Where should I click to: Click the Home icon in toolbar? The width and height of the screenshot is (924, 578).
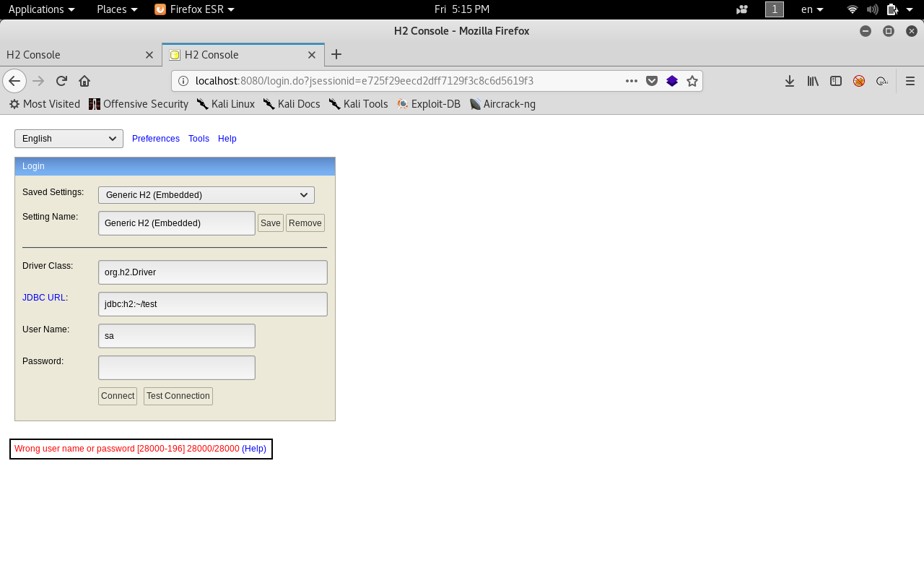[x=84, y=81]
